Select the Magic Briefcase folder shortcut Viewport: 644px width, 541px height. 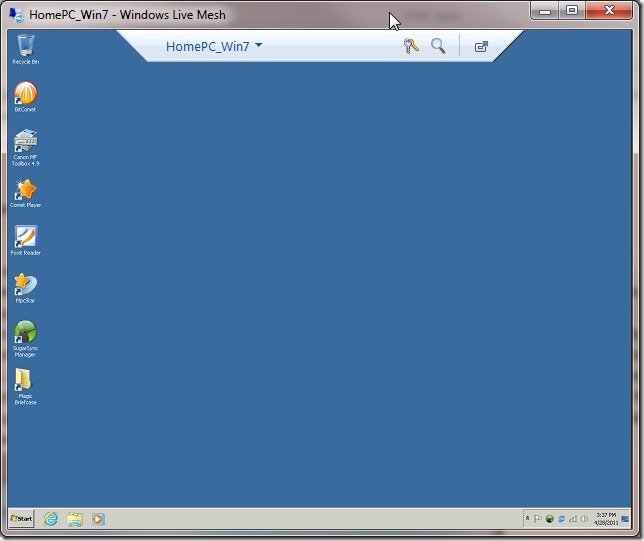pos(25,387)
